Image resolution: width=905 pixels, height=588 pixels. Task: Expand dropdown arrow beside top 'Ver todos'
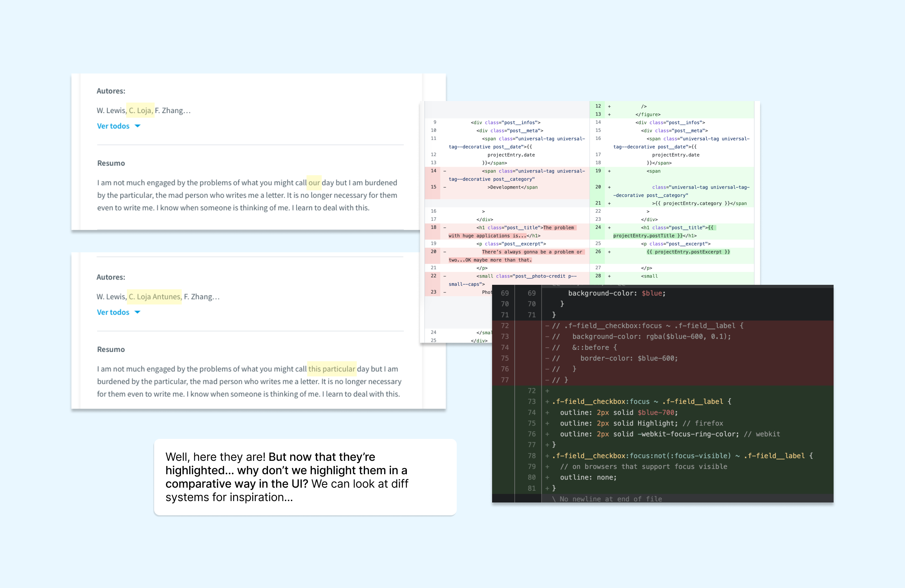[x=138, y=126]
